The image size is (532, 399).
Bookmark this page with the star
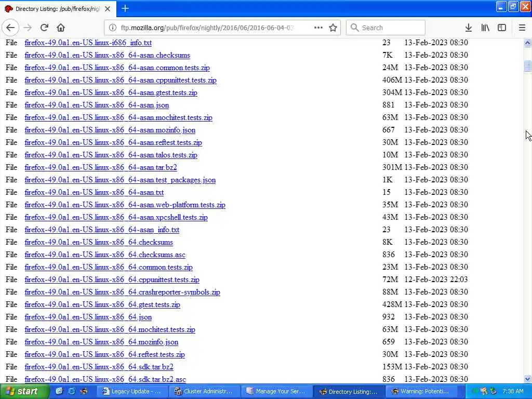click(x=333, y=28)
